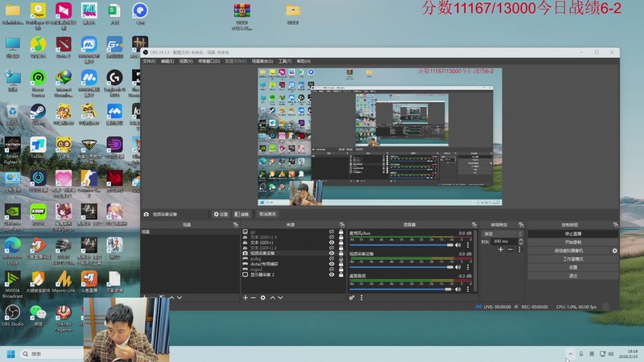Adjust Mic/Aux volume slider

click(x=401, y=245)
